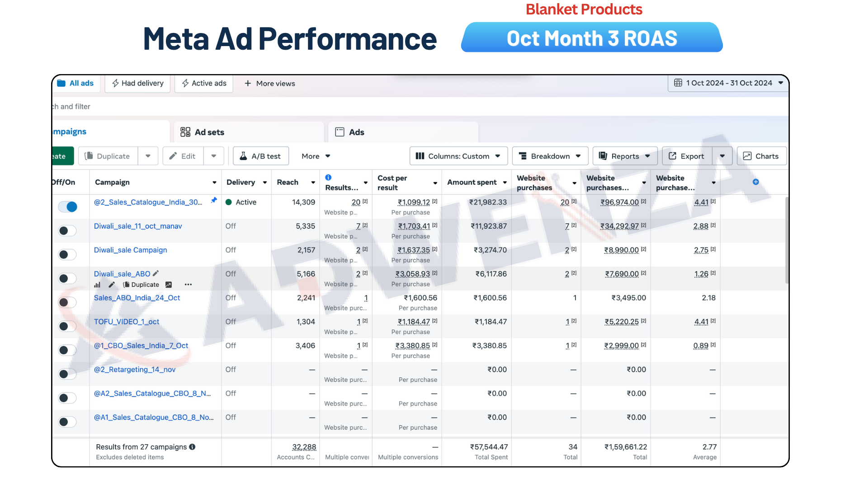Click the columns icon on Columns: Custom
The height and width of the screenshot is (488, 868).
(420, 156)
